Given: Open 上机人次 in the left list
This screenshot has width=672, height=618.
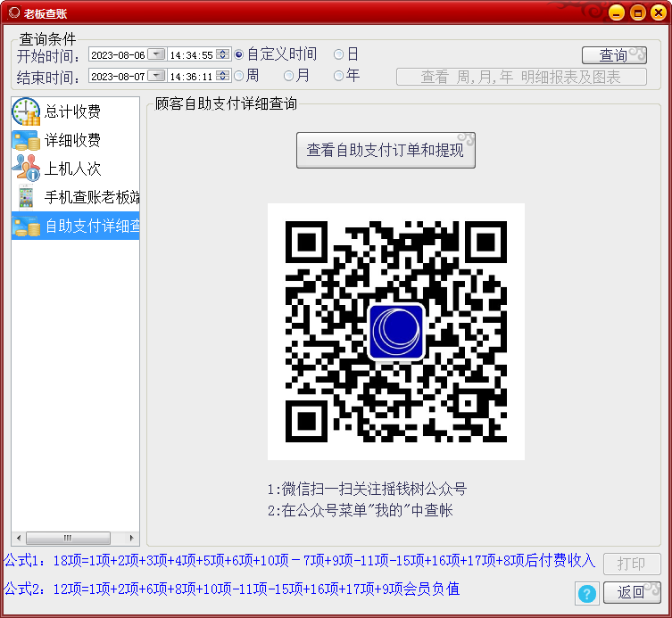Looking at the screenshot, I should coord(72,169).
